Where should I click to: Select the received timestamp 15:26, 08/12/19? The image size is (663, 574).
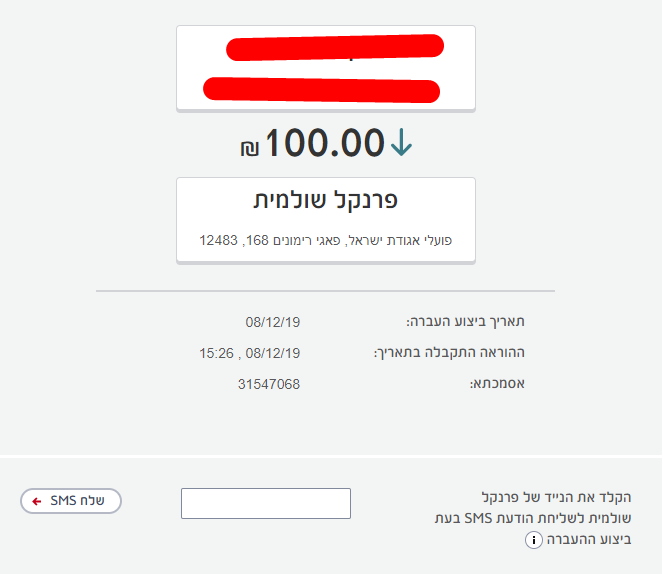click(250, 353)
